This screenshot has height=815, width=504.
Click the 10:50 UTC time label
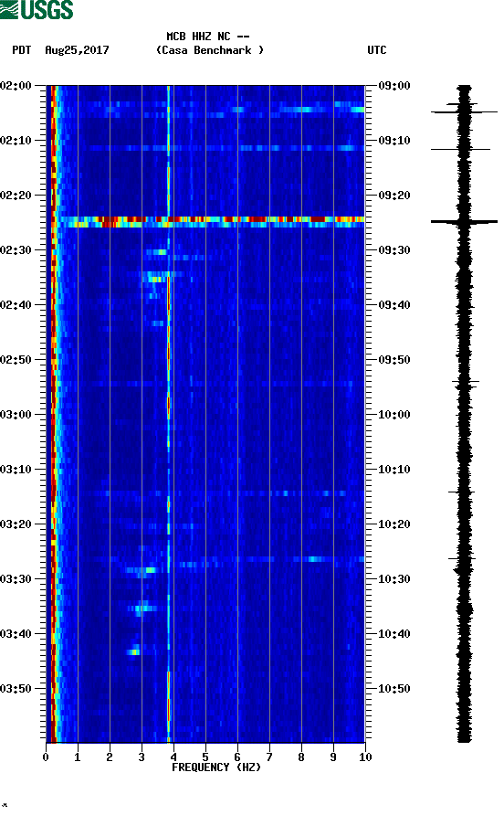coord(394,689)
